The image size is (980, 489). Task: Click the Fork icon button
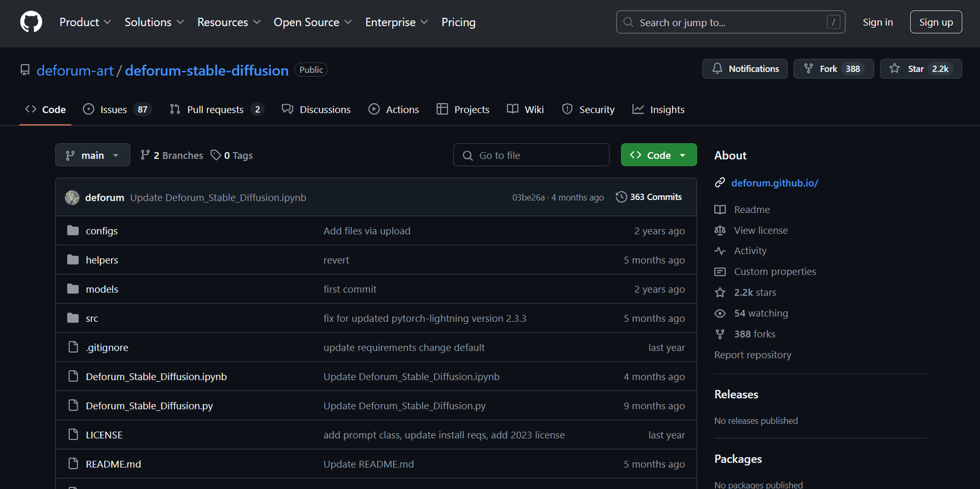point(809,69)
